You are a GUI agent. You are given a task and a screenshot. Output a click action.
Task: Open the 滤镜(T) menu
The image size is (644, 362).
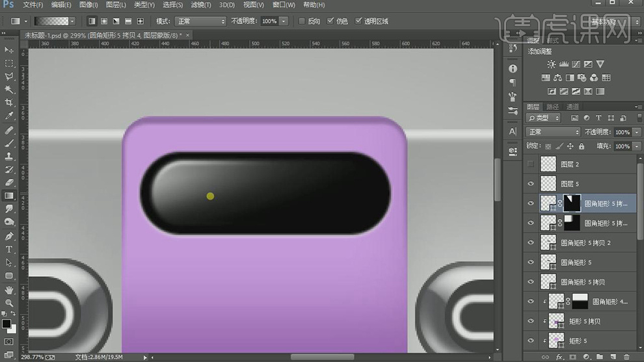point(201,5)
